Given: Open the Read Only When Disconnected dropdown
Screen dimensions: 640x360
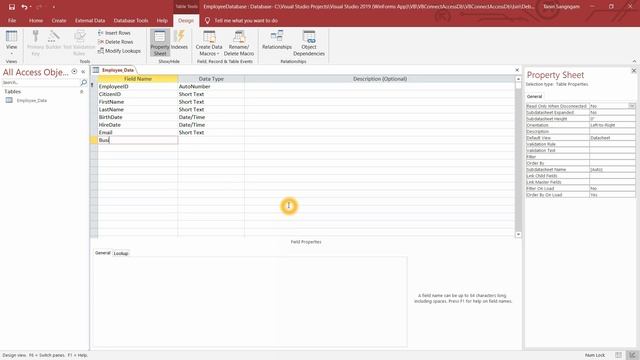Looking at the screenshot, I should [631, 106].
